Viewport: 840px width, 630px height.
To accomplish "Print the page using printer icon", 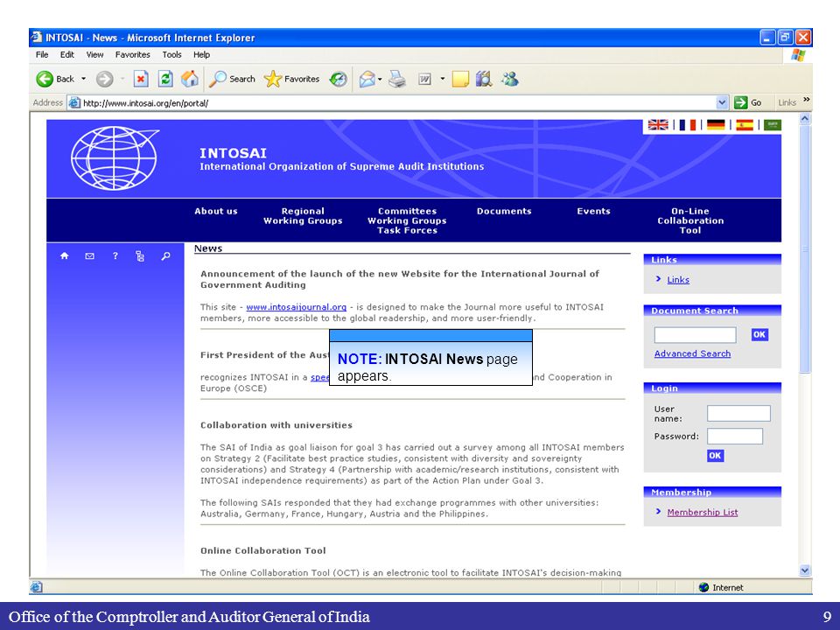I will [397, 80].
